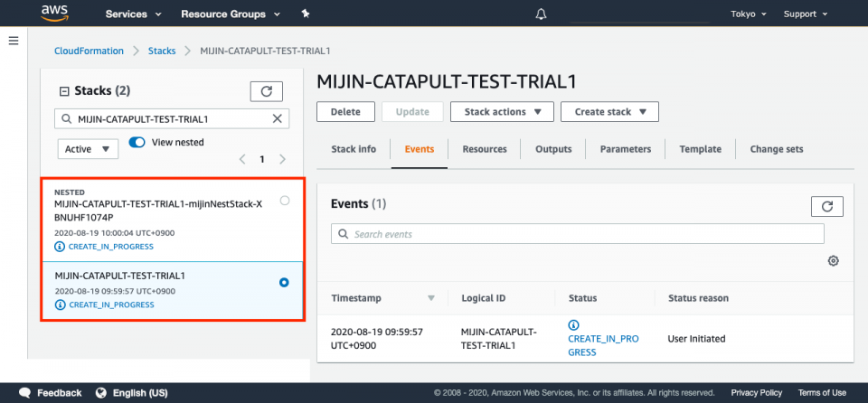Refresh the Events table
The height and width of the screenshot is (403, 868).
827,207
